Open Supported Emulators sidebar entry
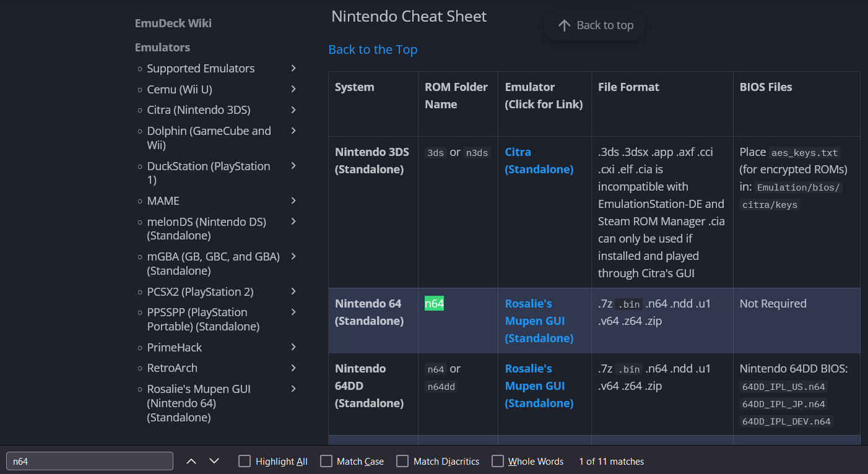This screenshot has width=868, height=474. 201,68
